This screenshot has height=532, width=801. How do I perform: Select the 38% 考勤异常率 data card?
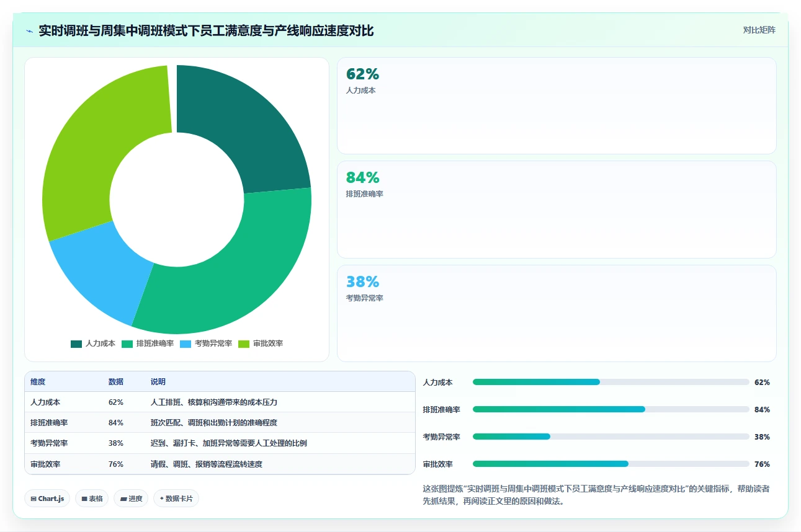point(557,313)
